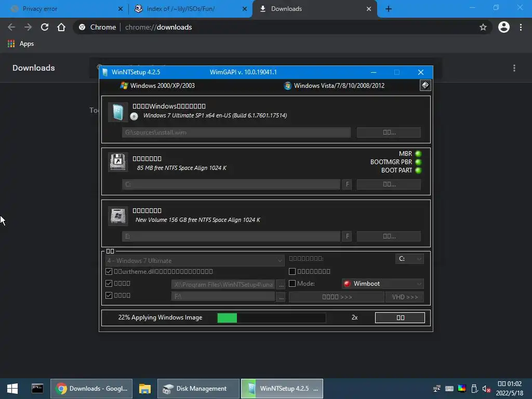Click the installation drive icon for New Volume
The height and width of the screenshot is (399, 532).
tap(118, 216)
